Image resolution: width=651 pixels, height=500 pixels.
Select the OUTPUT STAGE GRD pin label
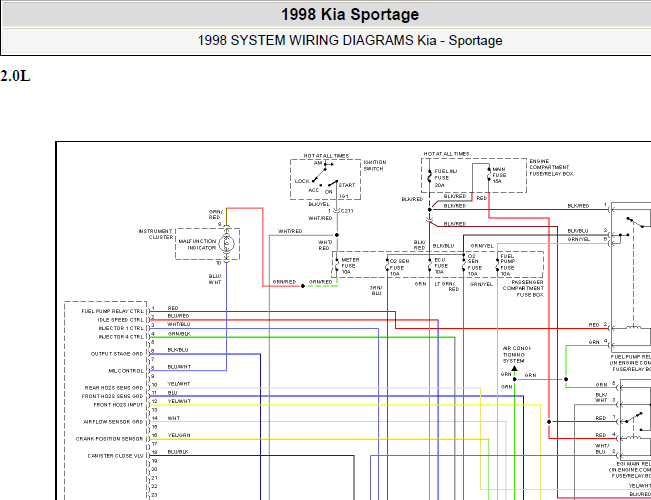coord(117,354)
